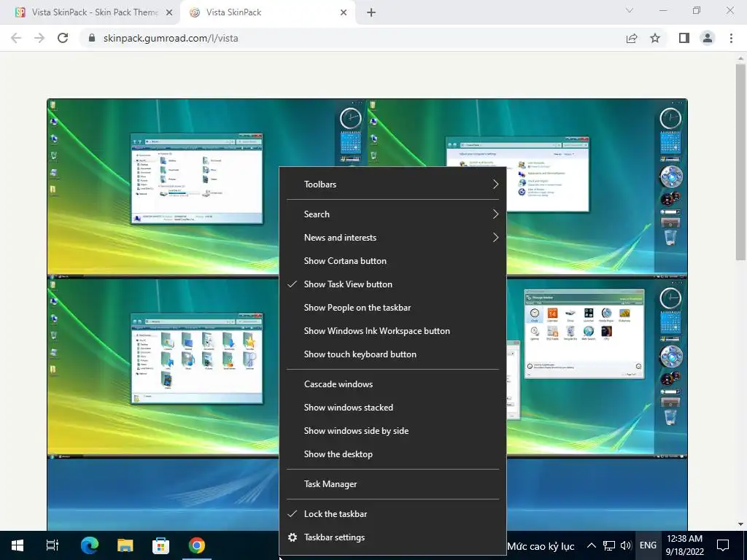Open the Chrome three-dot menu
Screen dimensions: 747x560
(x=731, y=38)
